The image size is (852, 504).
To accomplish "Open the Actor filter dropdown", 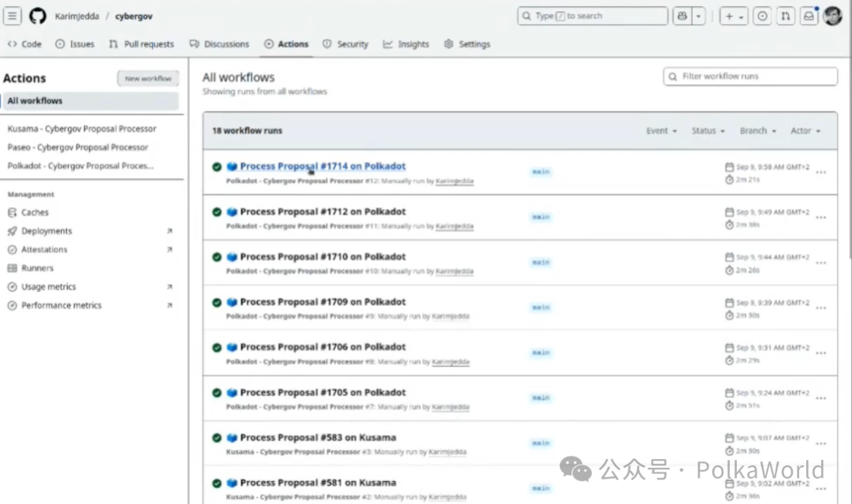I will (805, 131).
